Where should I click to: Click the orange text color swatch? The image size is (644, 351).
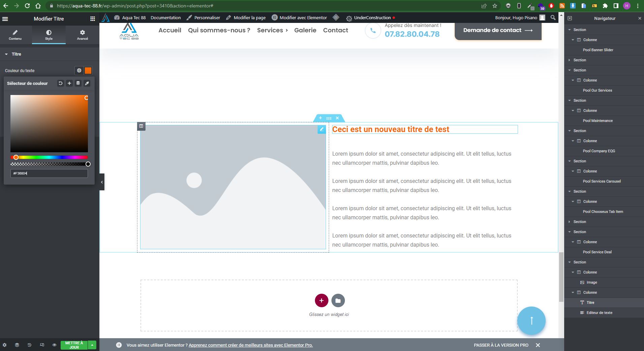[x=88, y=70]
